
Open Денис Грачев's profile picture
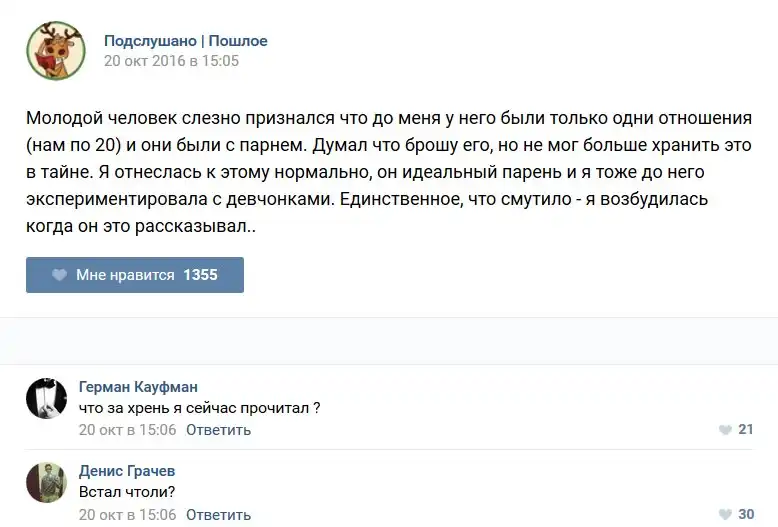coord(46,483)
